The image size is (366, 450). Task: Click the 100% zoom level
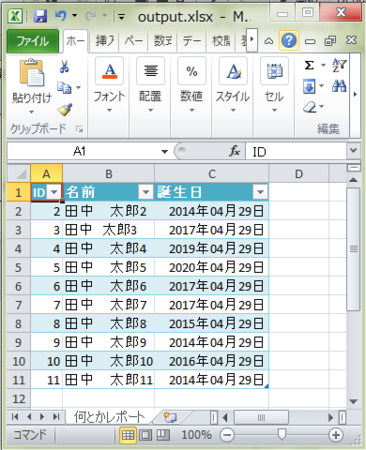(196, 435)
